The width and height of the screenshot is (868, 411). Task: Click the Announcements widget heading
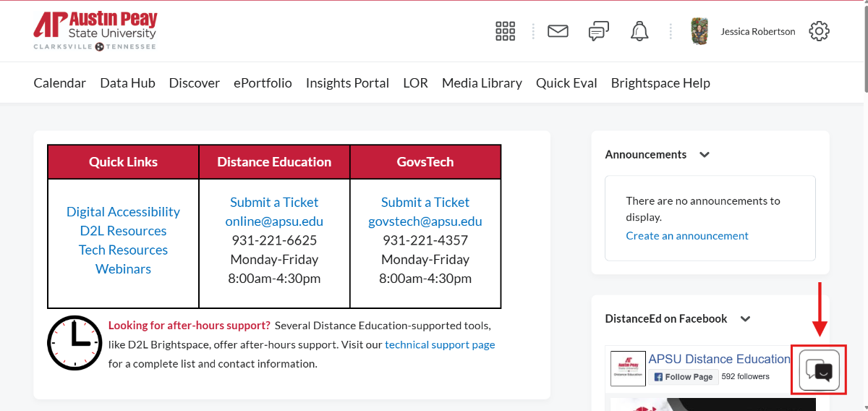(x=646, y=154)
